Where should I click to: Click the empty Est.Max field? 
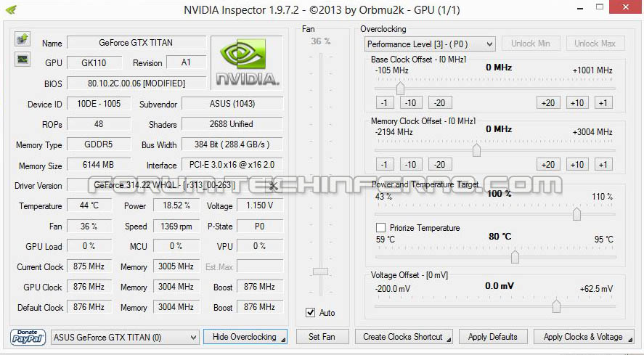260,266
